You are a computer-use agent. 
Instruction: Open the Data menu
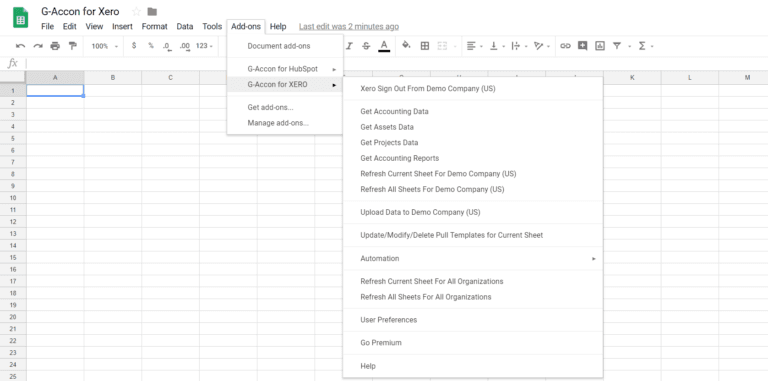[185, 26]
